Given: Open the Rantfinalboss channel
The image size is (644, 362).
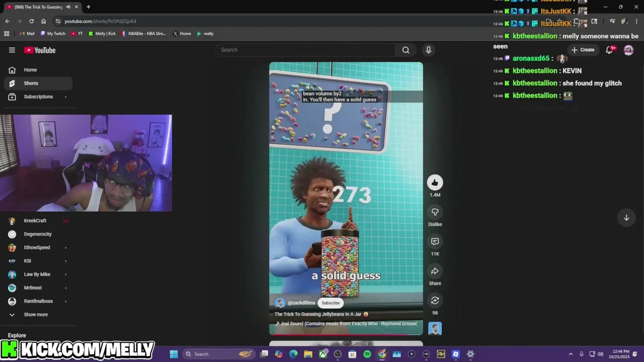Looking at the screenshot, I should click(38, 301).
